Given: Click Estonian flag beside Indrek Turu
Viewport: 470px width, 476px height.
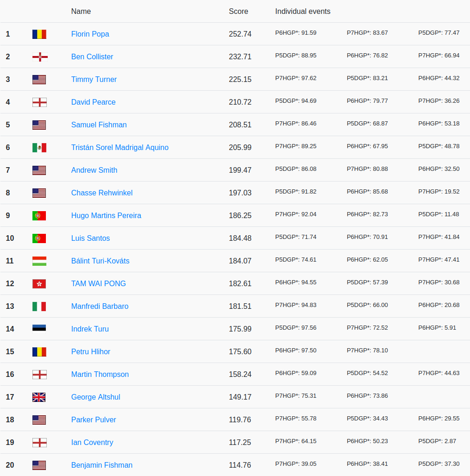Looking at the screenshot, I should click(x=39, y=329).
